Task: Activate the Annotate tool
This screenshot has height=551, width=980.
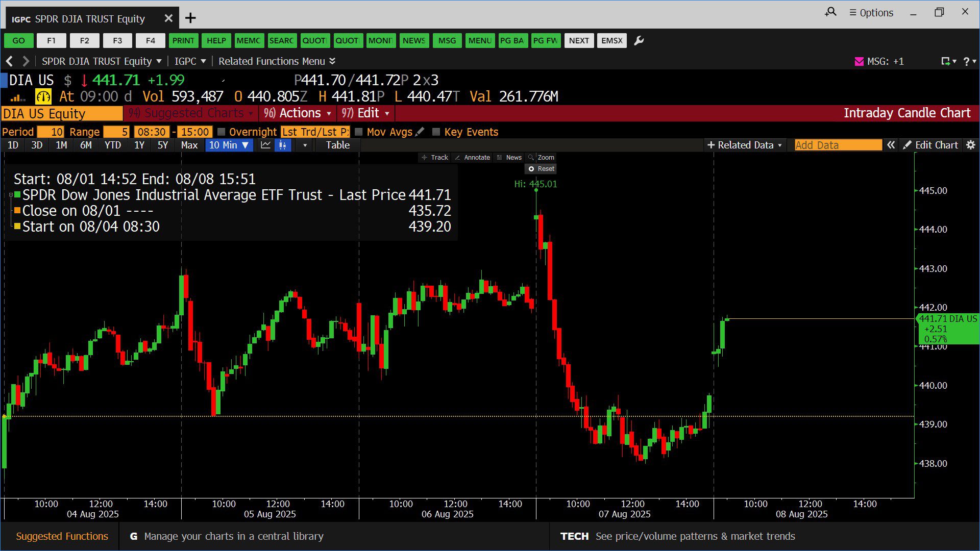Action: point(472,158)
